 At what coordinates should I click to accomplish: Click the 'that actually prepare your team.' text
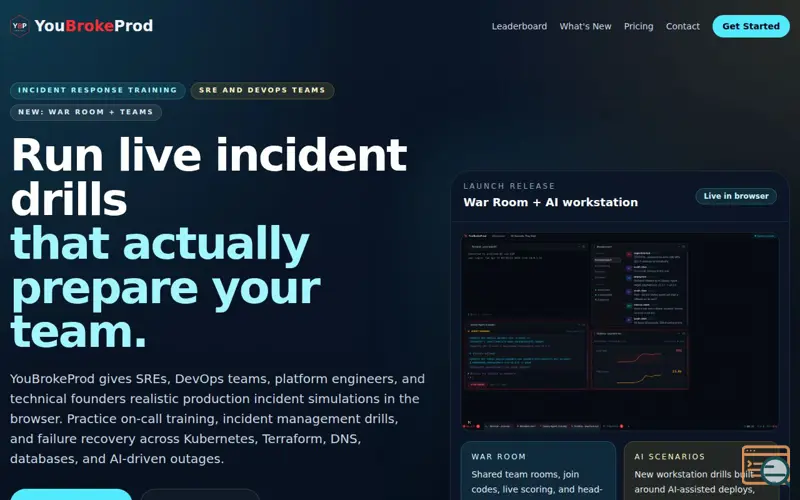(x=166, y=287)
